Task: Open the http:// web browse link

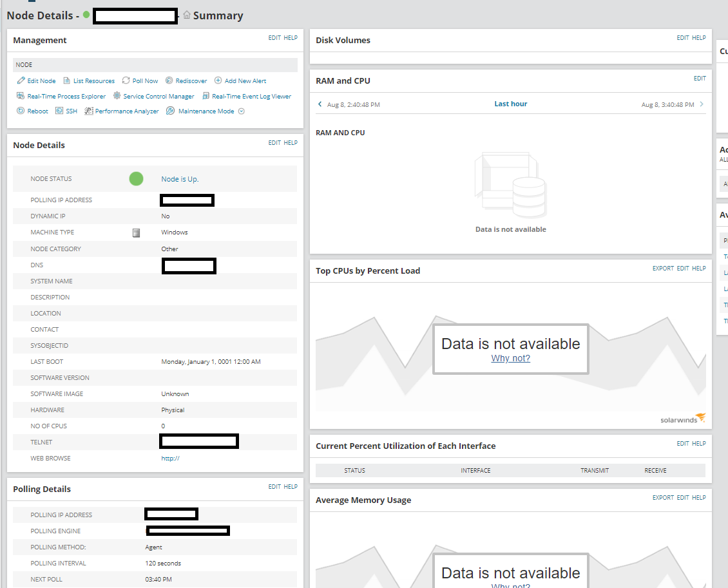Action: pos(170,458)
